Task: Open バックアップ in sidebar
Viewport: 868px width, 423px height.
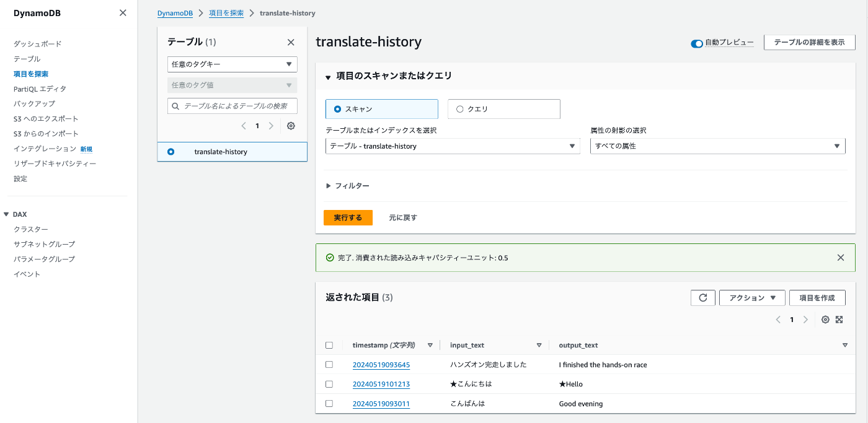Action: 34,103
